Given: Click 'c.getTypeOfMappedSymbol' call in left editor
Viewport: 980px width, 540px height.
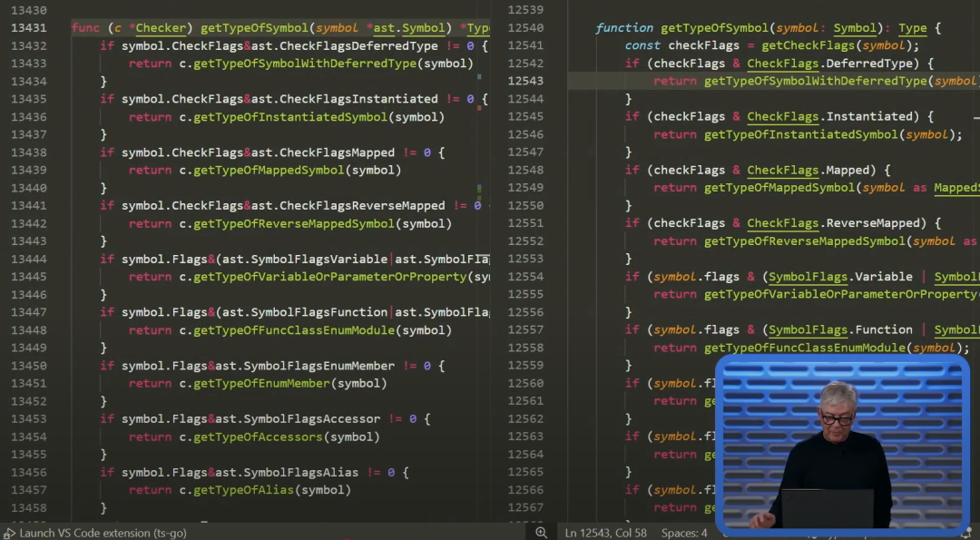Looking at the screenshot, I should pyautogui.click(x=262, y=170).
